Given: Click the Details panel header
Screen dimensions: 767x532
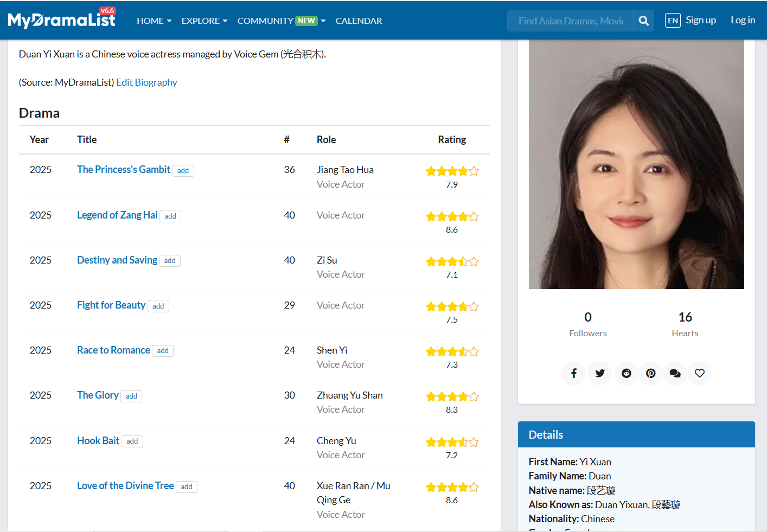Looking at the screenshot, I should click(636, 434).
